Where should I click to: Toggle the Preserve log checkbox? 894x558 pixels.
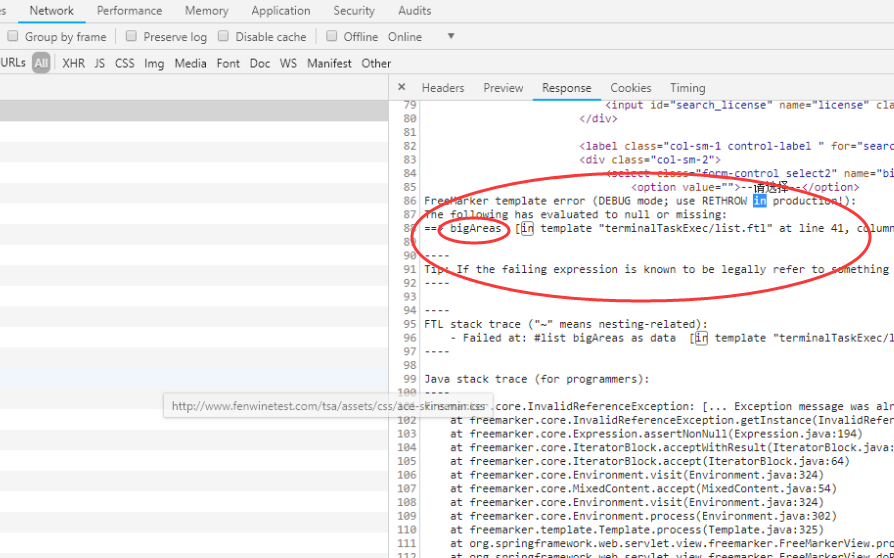[131, 36]
